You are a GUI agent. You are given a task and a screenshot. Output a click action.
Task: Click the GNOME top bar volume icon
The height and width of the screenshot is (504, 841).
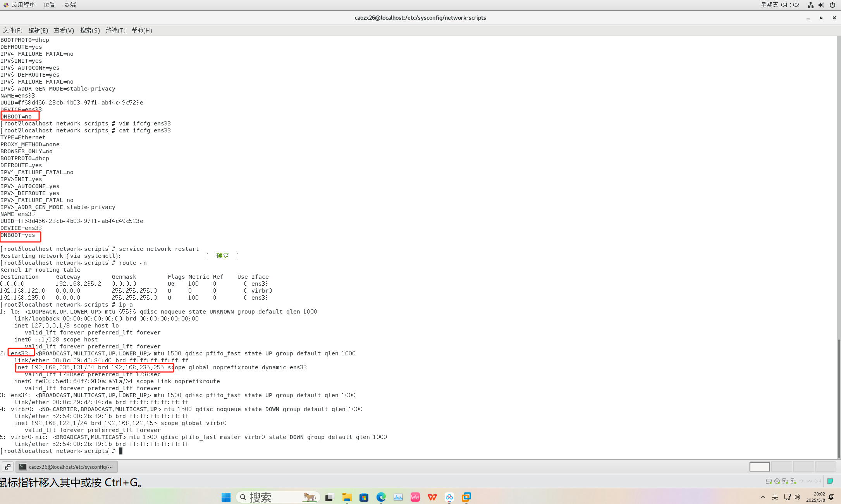point(821,5)
